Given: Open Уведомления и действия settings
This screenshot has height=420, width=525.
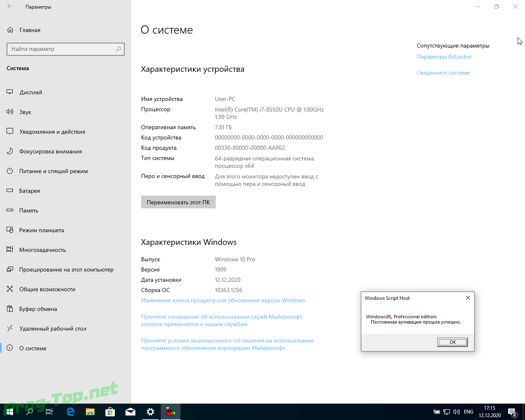Looking at the screenshot, I should pyautogui.click(x=66, y=132).
